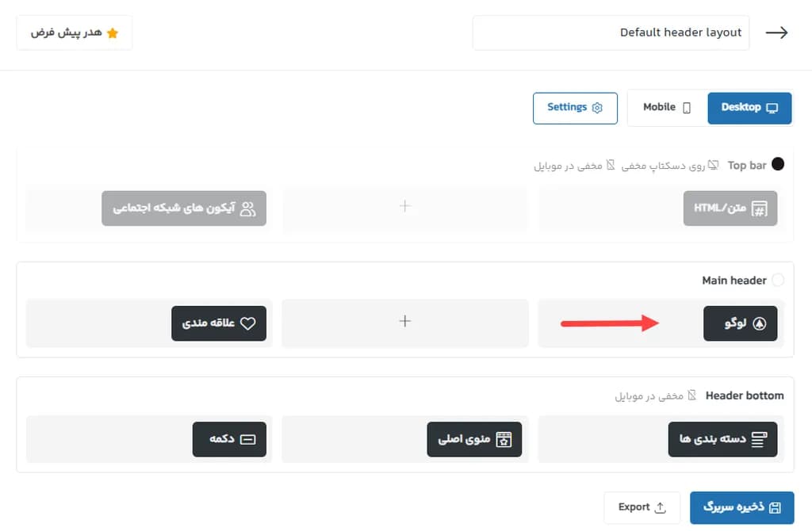812x531 pixels.
Task: Toggle Header bottom hidden on mobile
Action: 691,395
